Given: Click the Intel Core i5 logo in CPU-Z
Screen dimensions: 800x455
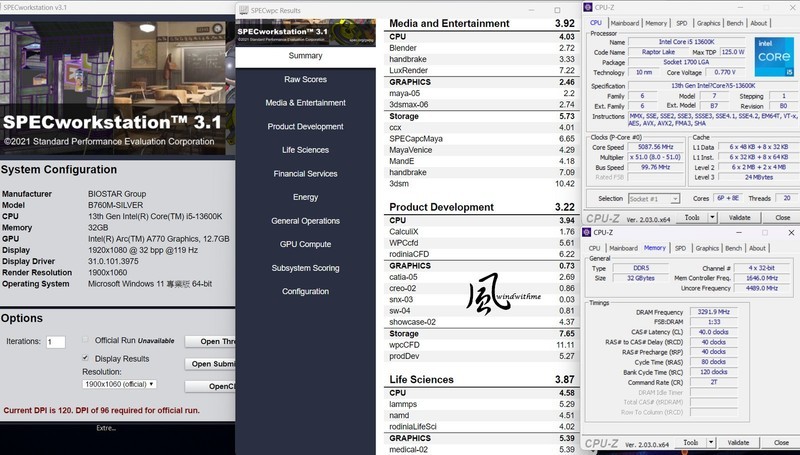Looking at the screenshot, I should 770,58.
